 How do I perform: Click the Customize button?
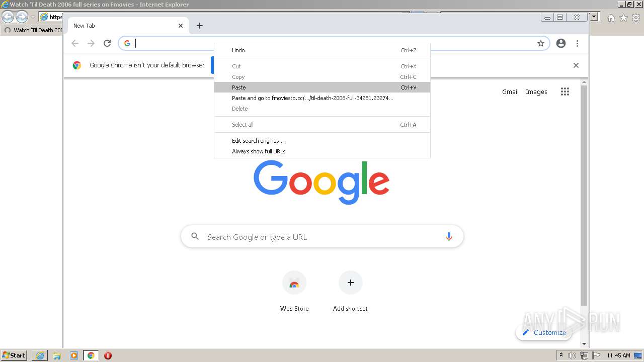pyautogui.click(x=544, y=332)
